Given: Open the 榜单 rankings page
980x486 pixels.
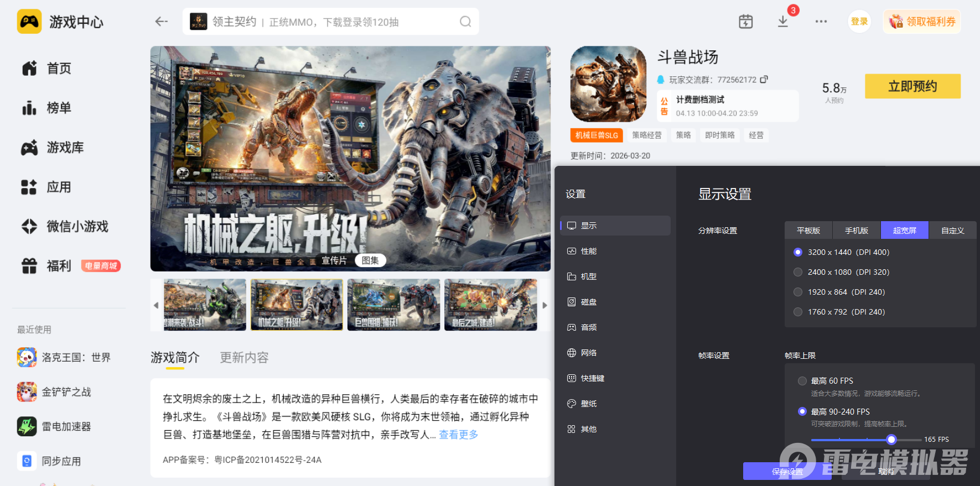Looking at the screenshot, I should pos(46,108).
